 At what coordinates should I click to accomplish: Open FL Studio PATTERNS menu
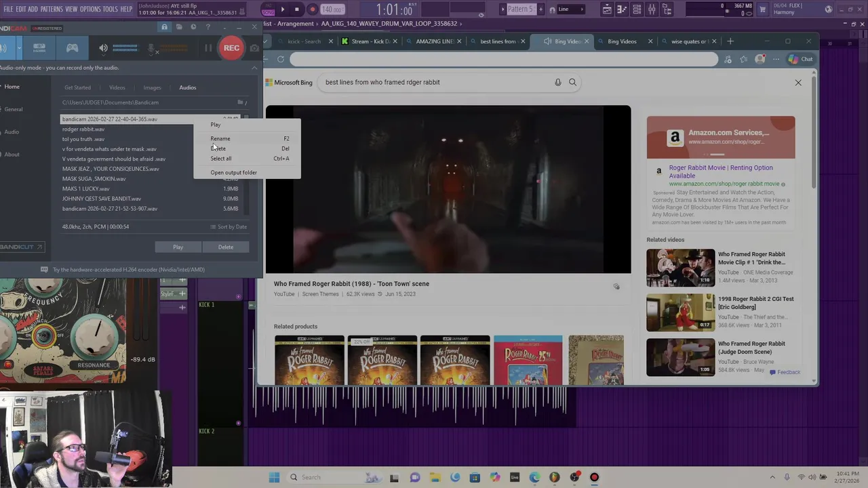(52, 9)
